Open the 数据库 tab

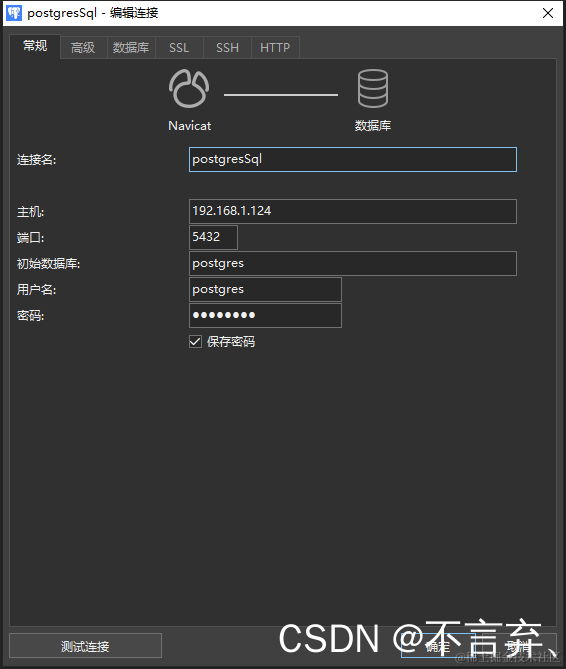[x=131, y=47]
